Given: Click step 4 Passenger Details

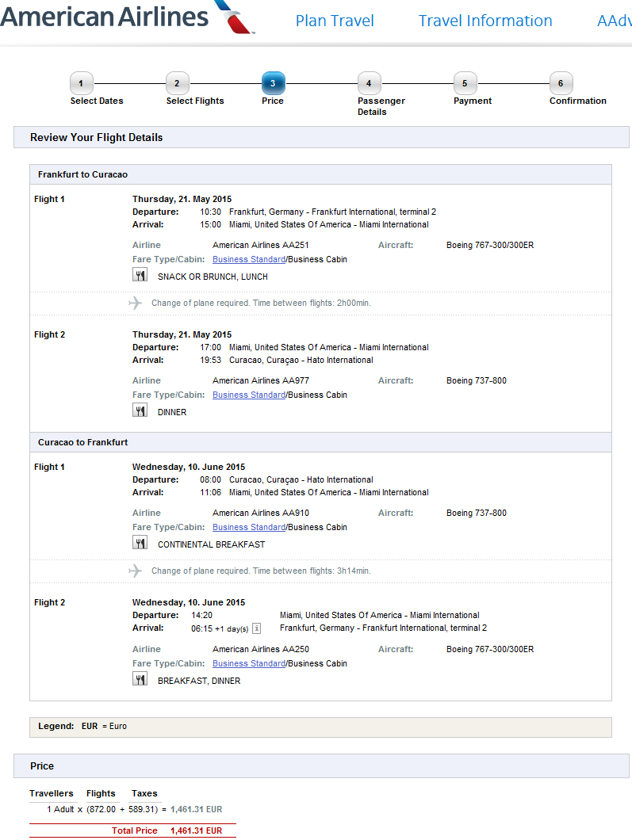Looking at the screenshot, I should tap(369, 82).
